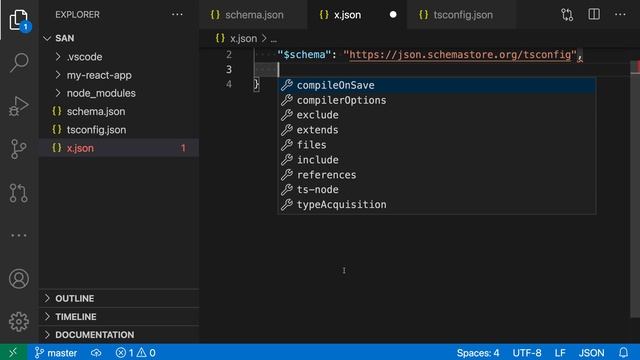Change line ending via LF status item
This screenshot has width=640, height=360.
[x=560, y=353]
